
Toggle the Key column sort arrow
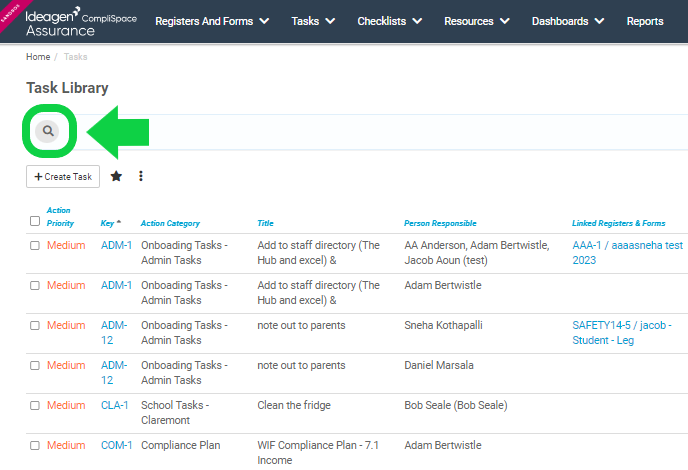tap(119, 222)
